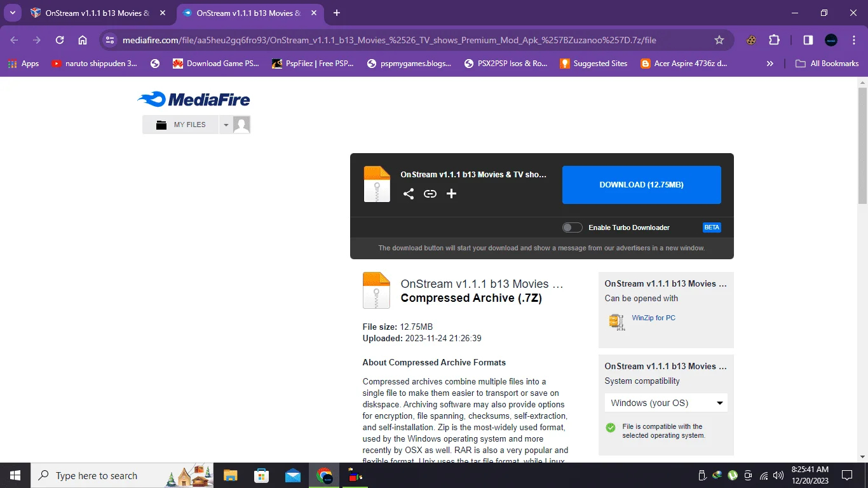Copy link using the chain link icon

(430, 194)
